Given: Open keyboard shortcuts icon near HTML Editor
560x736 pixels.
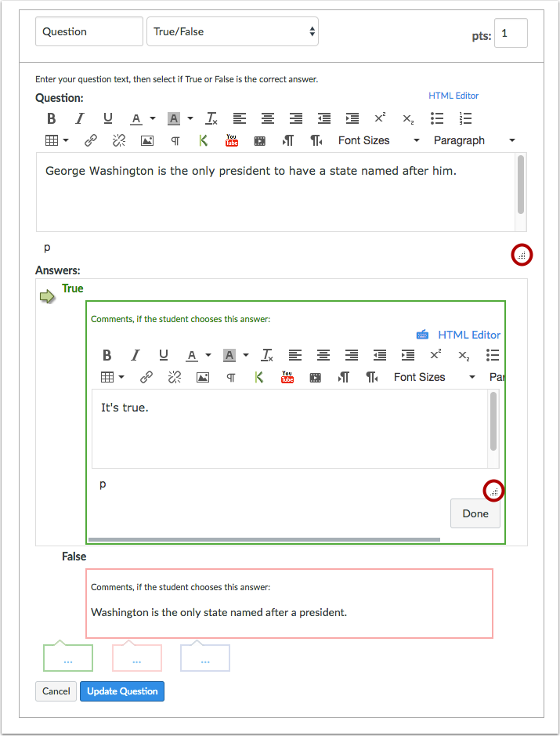Looking at the screenshot, I should coord(423,335).
